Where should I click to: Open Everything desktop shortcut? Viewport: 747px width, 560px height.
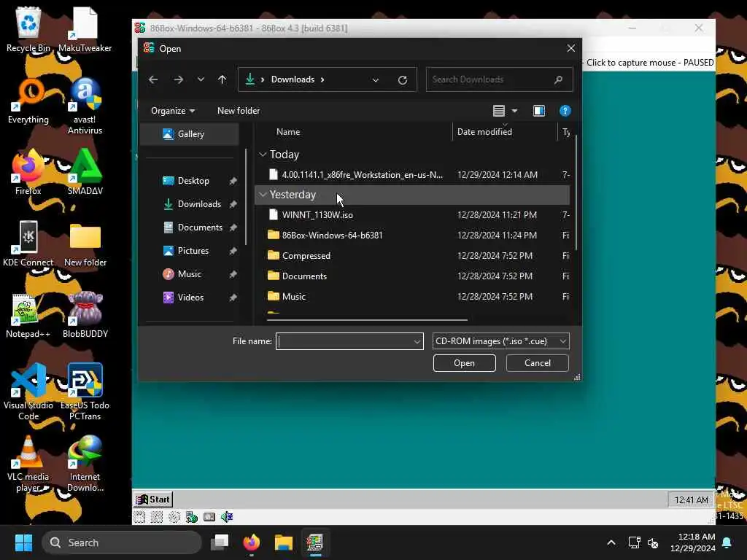coord(28,101)
